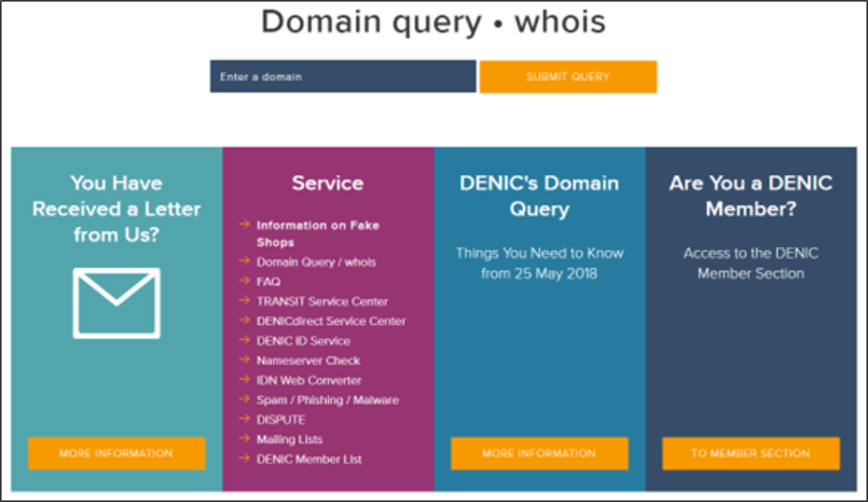Open TRANSIT Service Center link
Viewport: 868px width, 502px height.
click(x=322, y=301)
